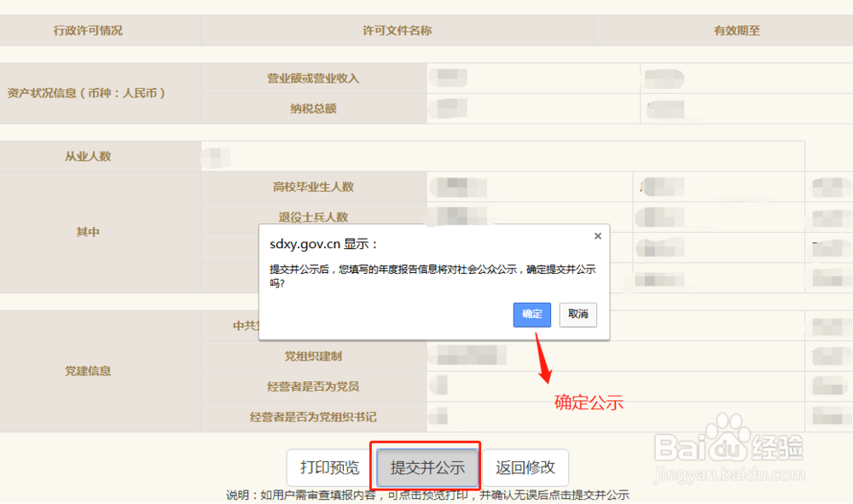This screenshot has height=504, width=853.
Task: Dismiss the sdxy.gov.cn dialog via its × button
Action: tap(597, 236)
